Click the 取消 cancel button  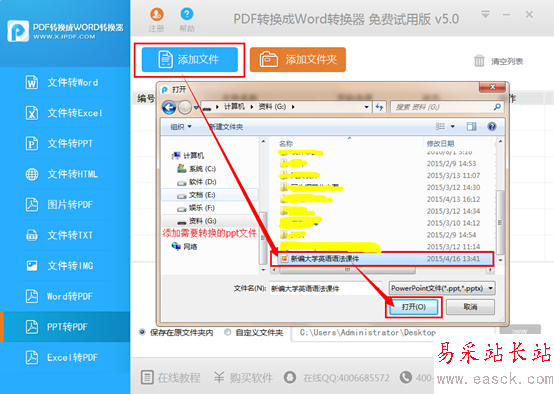pos(470,307)
